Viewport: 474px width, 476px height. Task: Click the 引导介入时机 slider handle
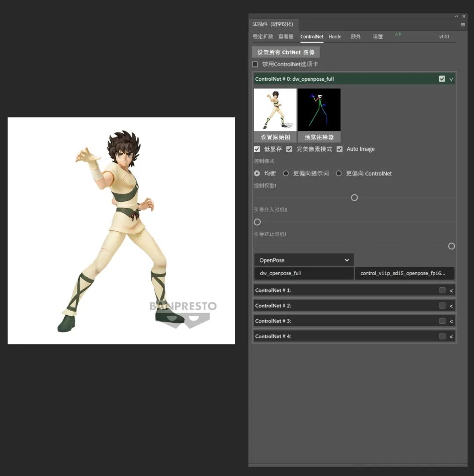coord(257,222)
